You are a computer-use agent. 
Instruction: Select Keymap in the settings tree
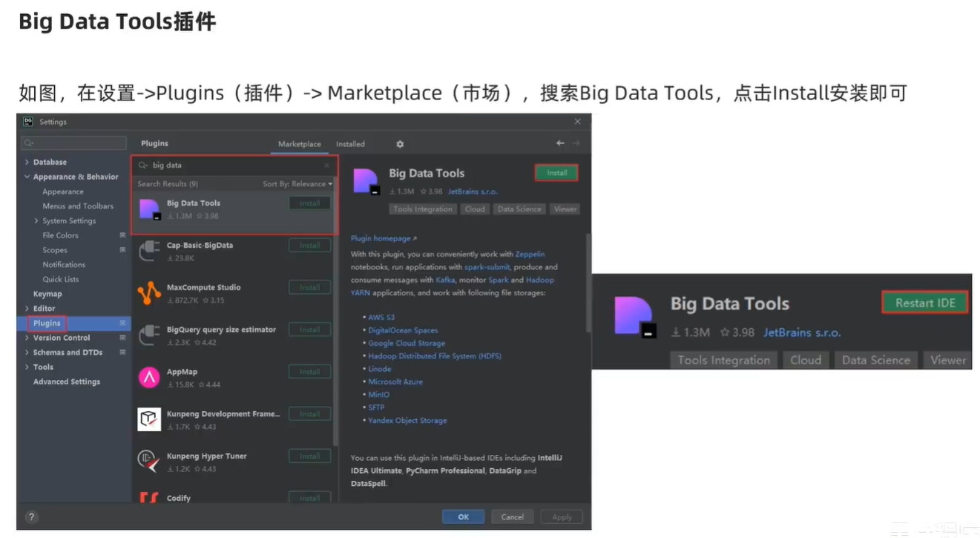47,294
